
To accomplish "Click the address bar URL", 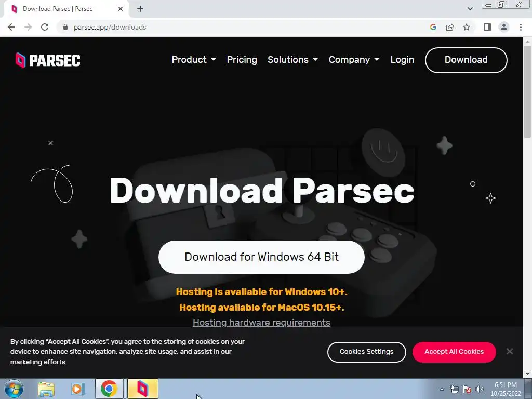I will (110, 27).
